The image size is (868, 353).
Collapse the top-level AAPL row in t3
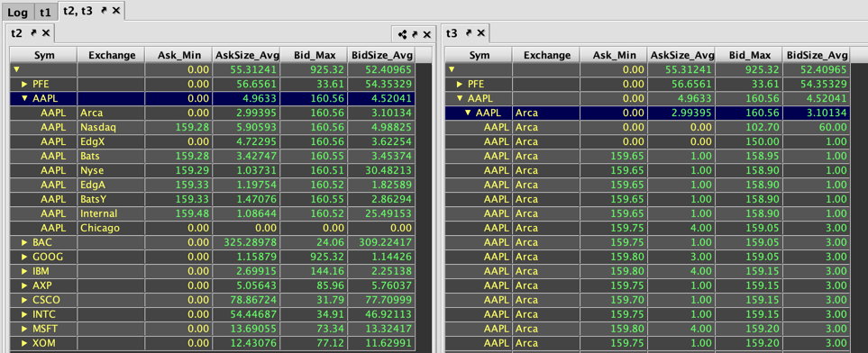click(x=460, y=98)
